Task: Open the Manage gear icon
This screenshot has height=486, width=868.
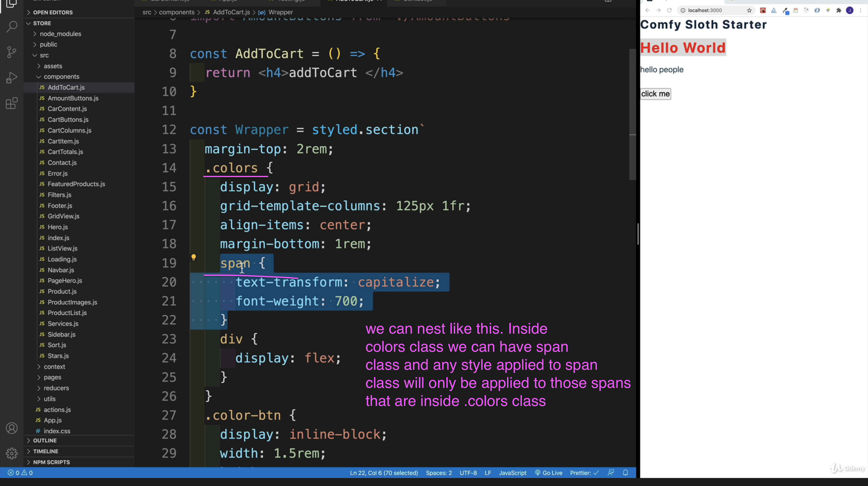Action: (x=12, y=453)
